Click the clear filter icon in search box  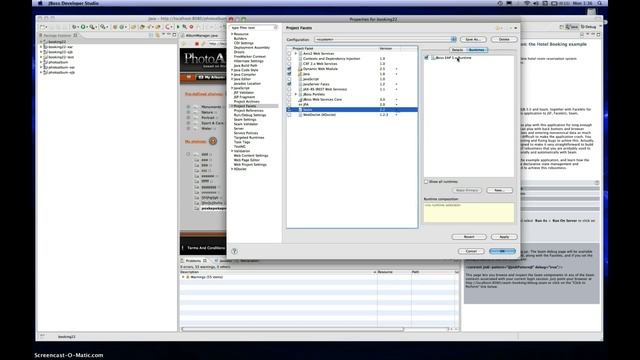click(276, 27)
